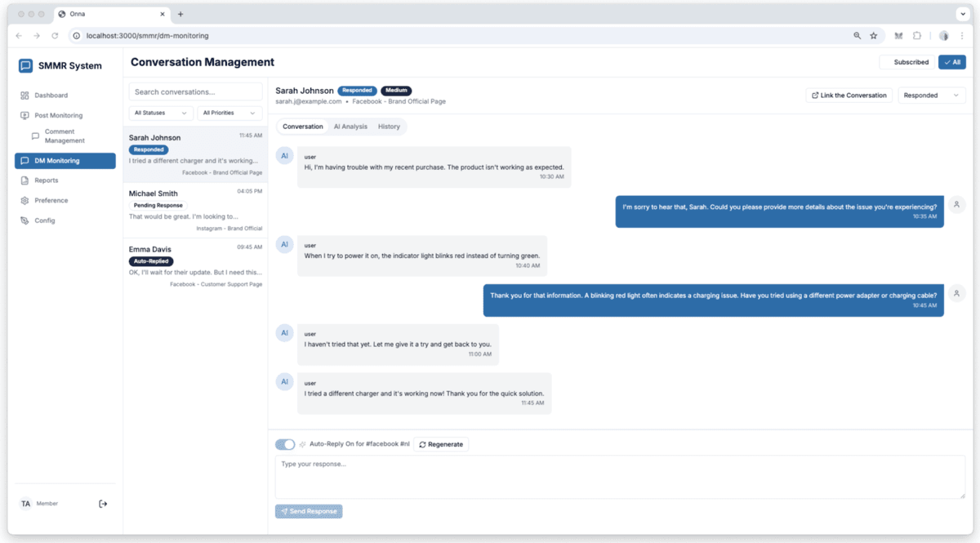Click the Config tools icon
The height and width of the screenshot is (543, 980).
point(24,220)
